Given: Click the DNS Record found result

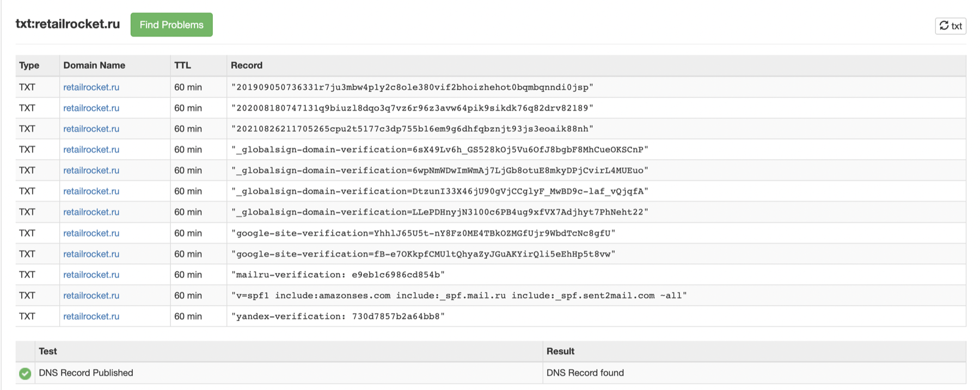Looking at the screenshot, I should coord(585,373).
